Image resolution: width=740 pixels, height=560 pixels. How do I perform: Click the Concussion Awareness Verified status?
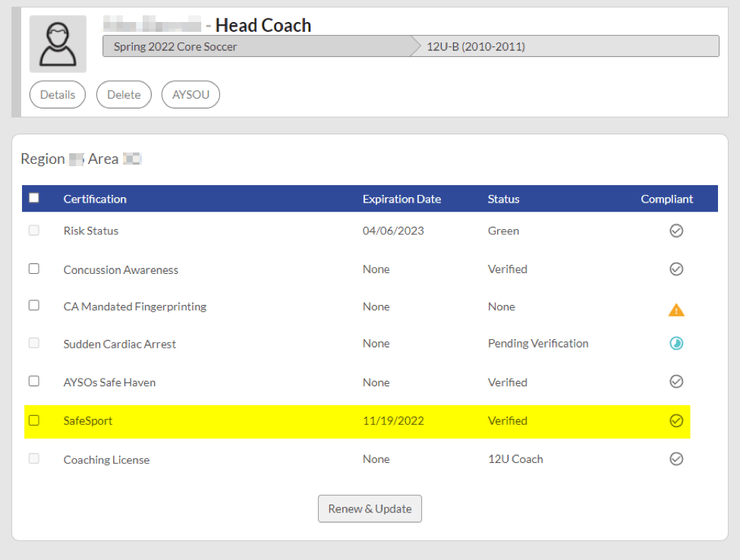point(507,269)
